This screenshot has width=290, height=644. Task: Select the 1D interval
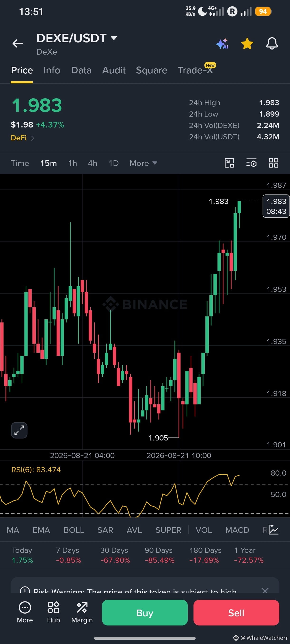click(x=114, y=163)
